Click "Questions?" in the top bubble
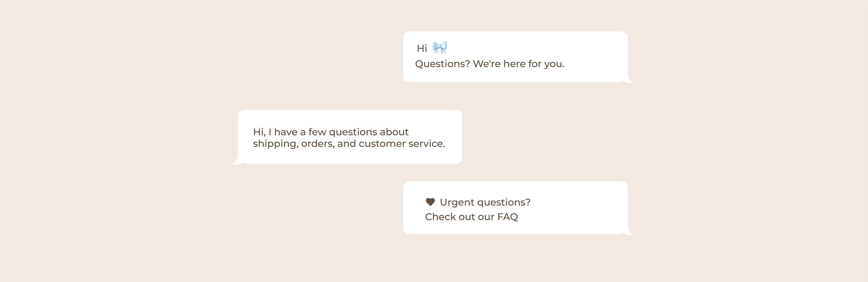This screenshot has height=282, width=868. click(442, 64)
